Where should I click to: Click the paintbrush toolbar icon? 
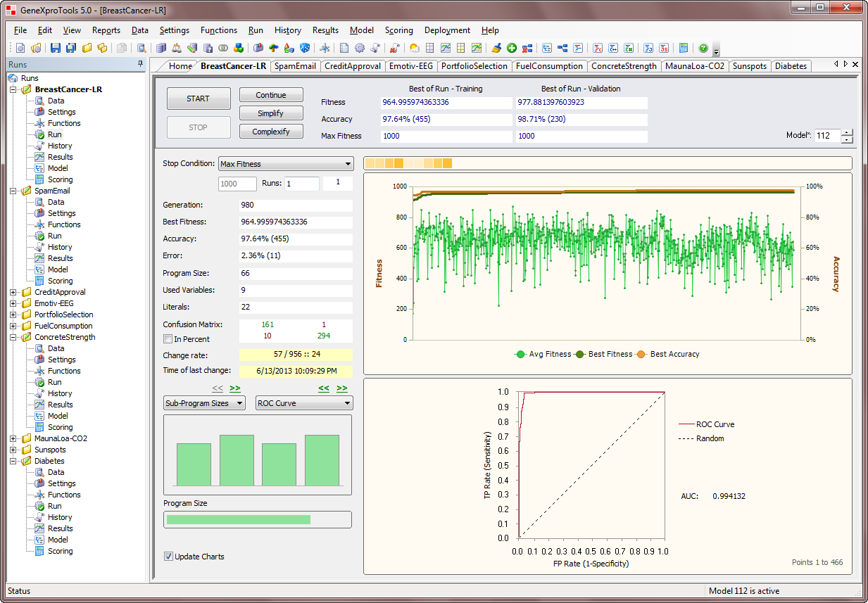(x=496, y=49)
